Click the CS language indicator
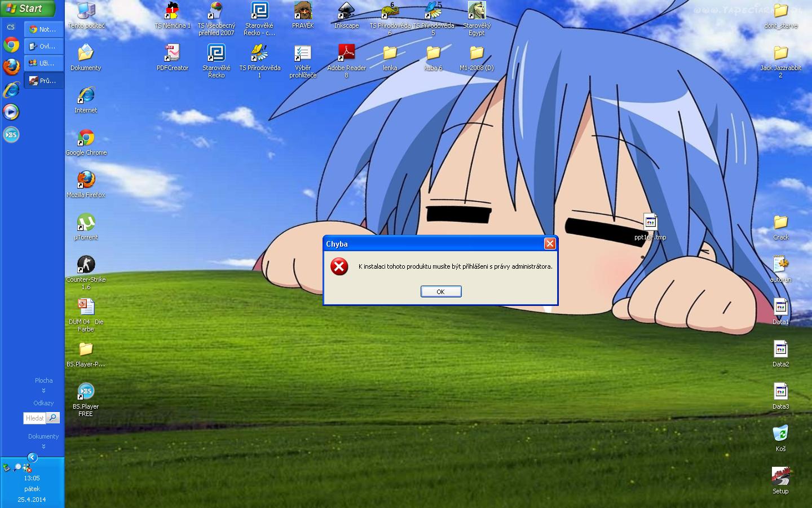Viewport: 812px width, 508px height. pos(11,27)
